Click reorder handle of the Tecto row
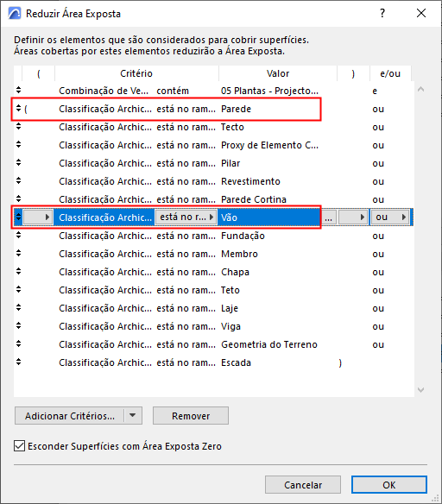Viewport: 442px width, 504px height. (x=18, y=127)
